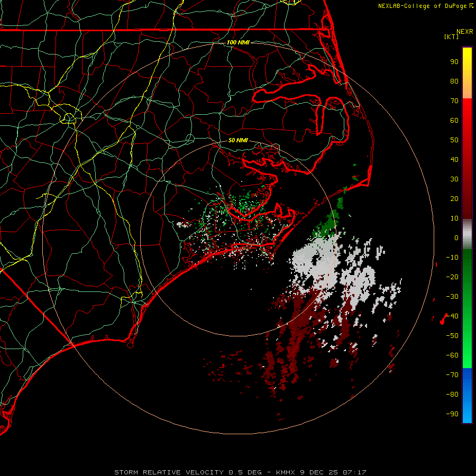Click the 10 knot label on scale
Viewport: 476px width, 476px height.
point(454,218)
